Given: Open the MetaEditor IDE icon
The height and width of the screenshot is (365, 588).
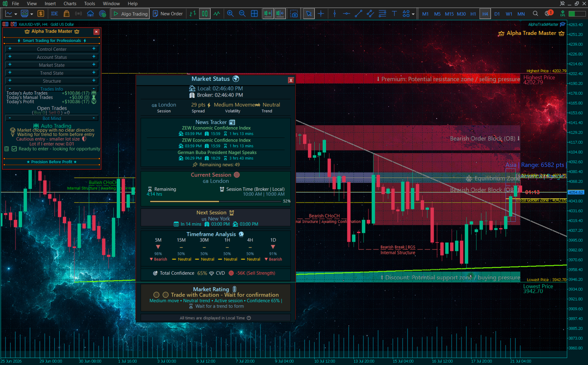Looking at the screenshot, I should tap(54, 14).
